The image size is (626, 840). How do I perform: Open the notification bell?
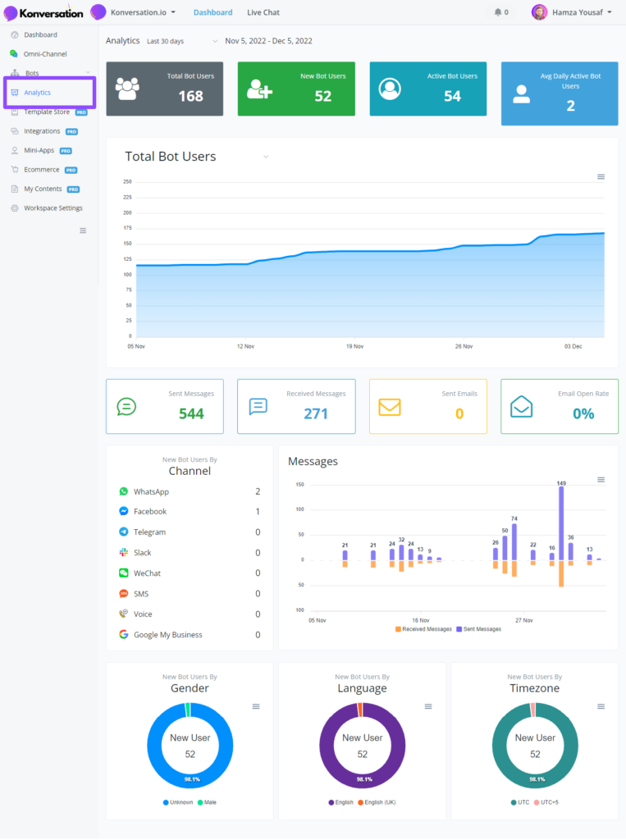pos(498,11)
